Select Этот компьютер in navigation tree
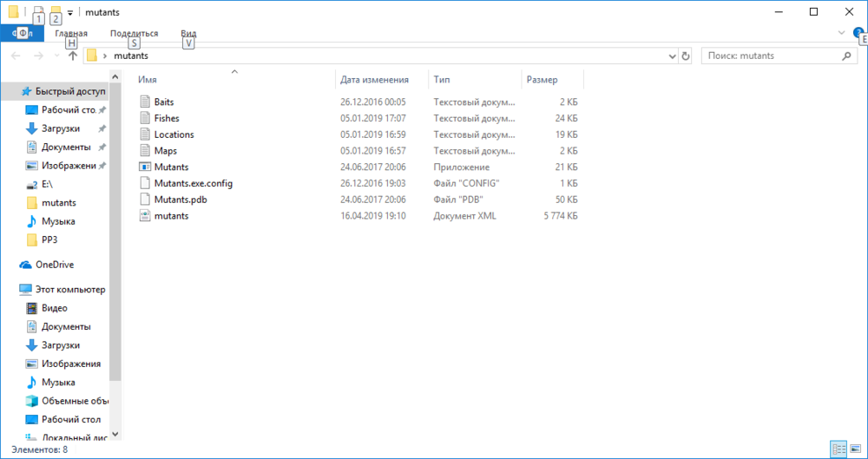The image size is (868, 459). pos(69,290)
